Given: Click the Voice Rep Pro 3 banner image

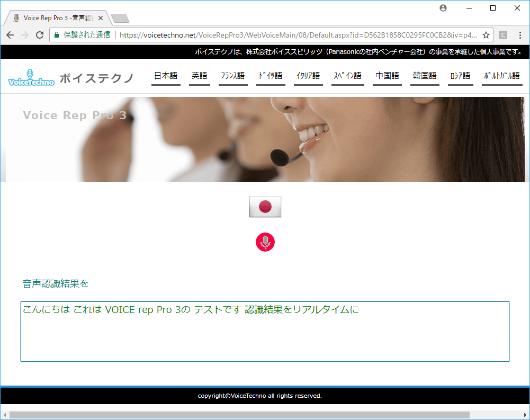Looking at the screenshot, I should [265, 139].
